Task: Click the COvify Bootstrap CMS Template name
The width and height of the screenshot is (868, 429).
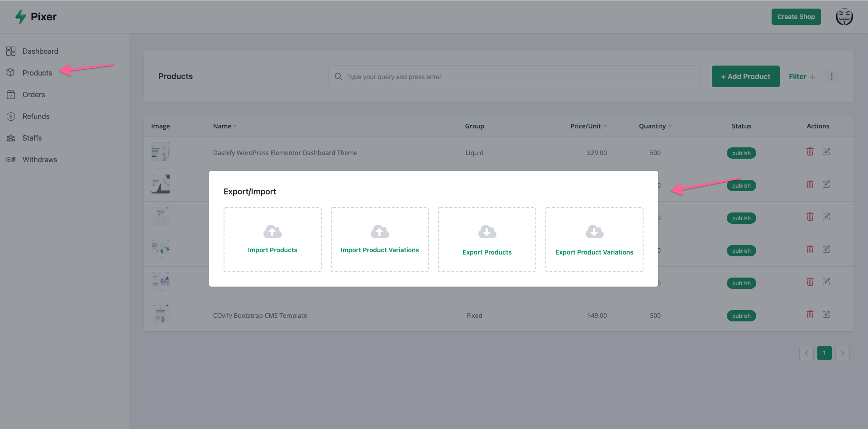Action: pyautogui.click(x=260, y=316)
